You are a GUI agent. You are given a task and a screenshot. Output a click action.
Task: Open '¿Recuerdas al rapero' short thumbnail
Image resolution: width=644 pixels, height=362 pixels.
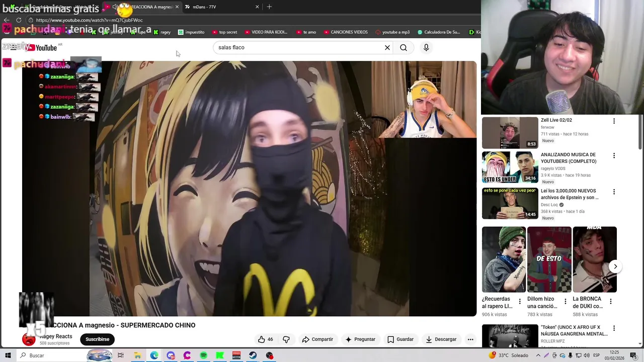click(504, 259)
